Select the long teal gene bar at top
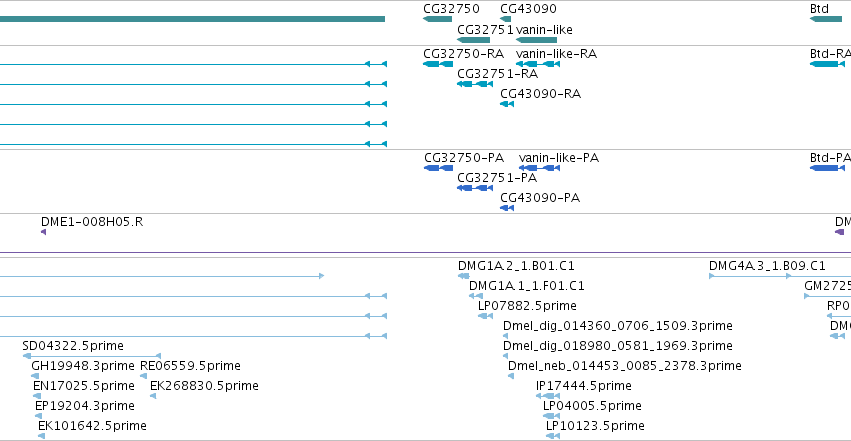 [x=192, y=19]
